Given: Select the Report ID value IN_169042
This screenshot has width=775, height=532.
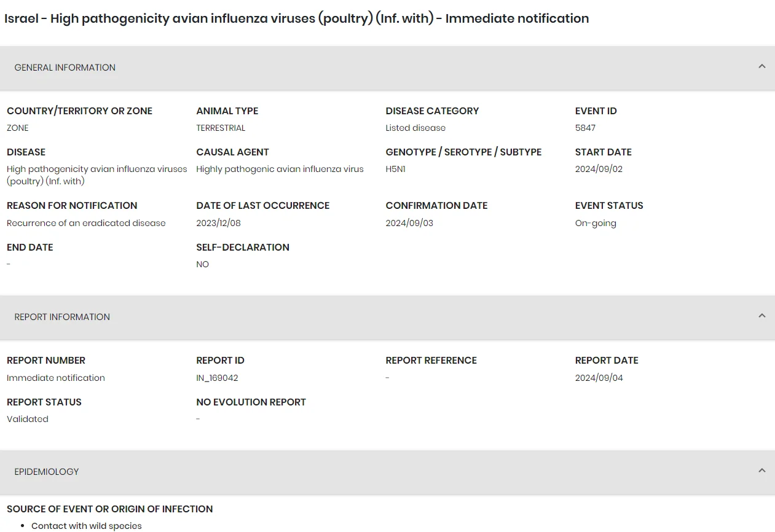Looking at the screenshot, I should tap(217, 378).
